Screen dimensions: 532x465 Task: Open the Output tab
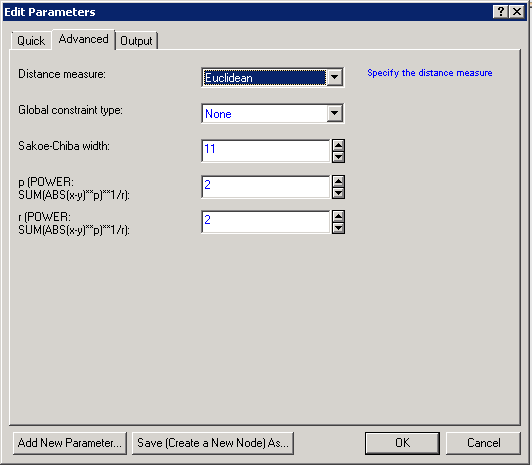[136, 41]
